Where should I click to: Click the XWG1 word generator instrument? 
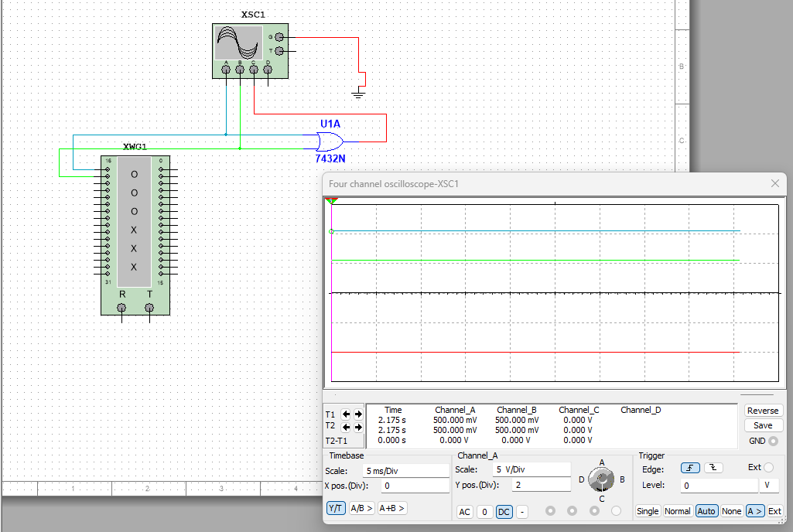coord(135,235)
